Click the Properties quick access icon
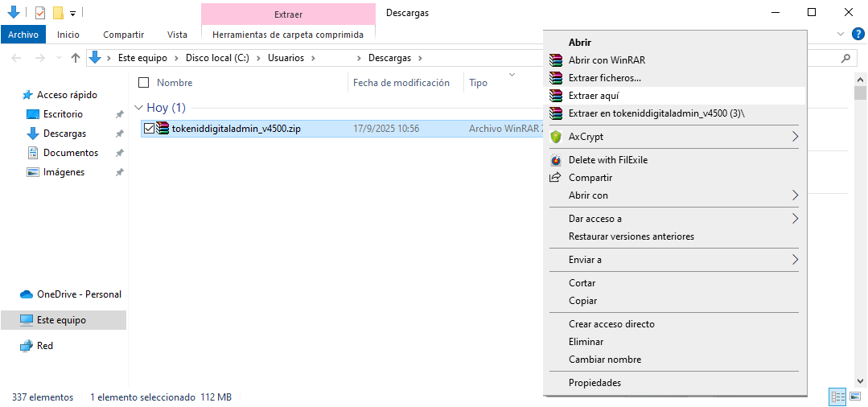This screenshot has height=407, width=868. pos(40,13)
